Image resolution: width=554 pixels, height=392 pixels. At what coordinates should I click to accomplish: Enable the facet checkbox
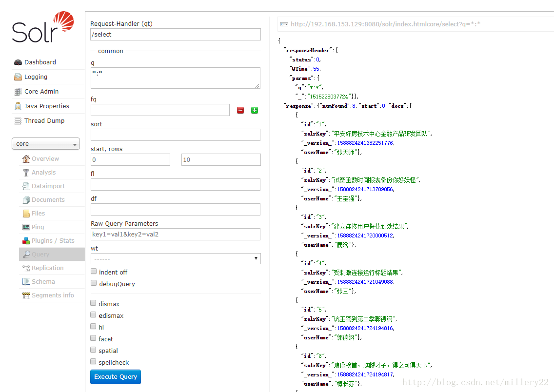click(x=93, y=338)
